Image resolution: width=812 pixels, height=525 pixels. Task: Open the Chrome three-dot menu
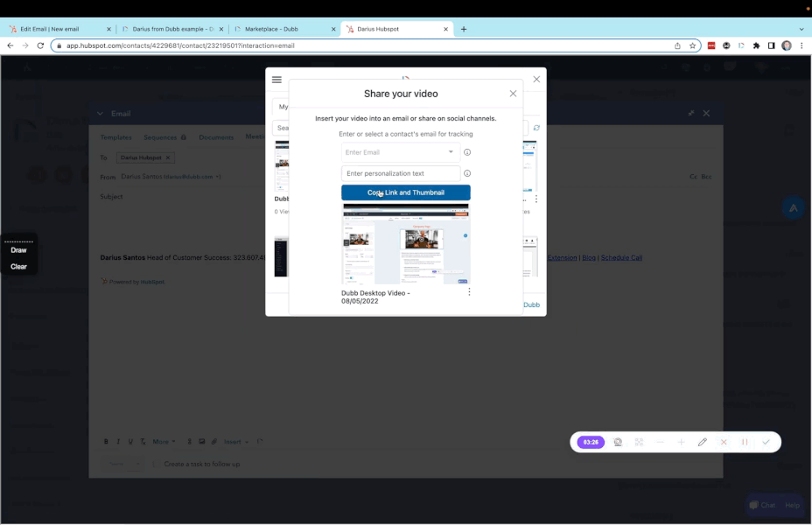(801, 45)
